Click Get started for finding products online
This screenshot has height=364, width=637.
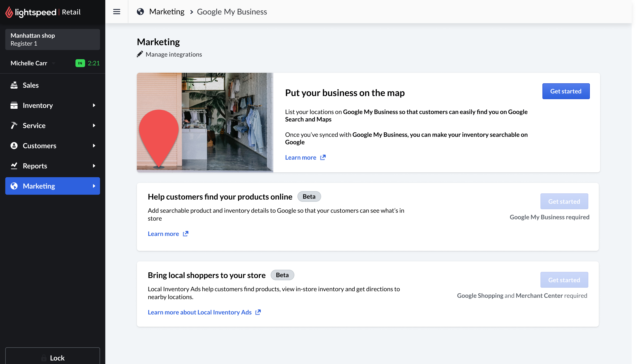pyautogui.click(x=564, y=202)
